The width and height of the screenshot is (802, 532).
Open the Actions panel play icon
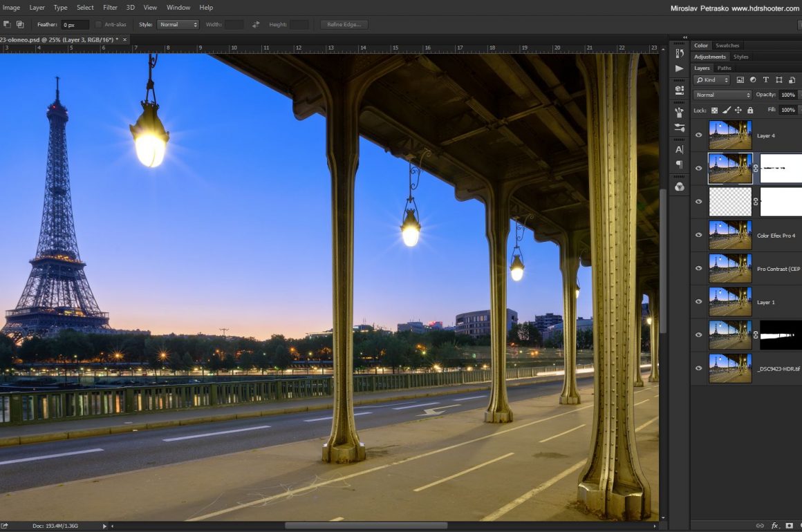679,68
